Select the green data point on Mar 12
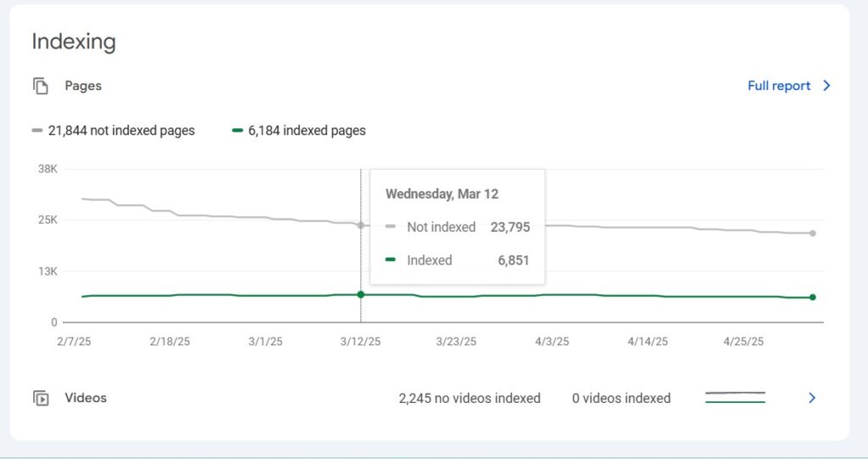The image size is (868, 459). pos(361,294)
